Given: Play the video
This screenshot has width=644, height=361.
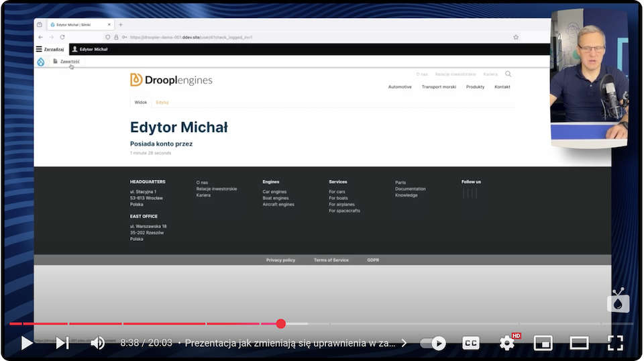Looking at the screenshot, I should coord(26,343).
